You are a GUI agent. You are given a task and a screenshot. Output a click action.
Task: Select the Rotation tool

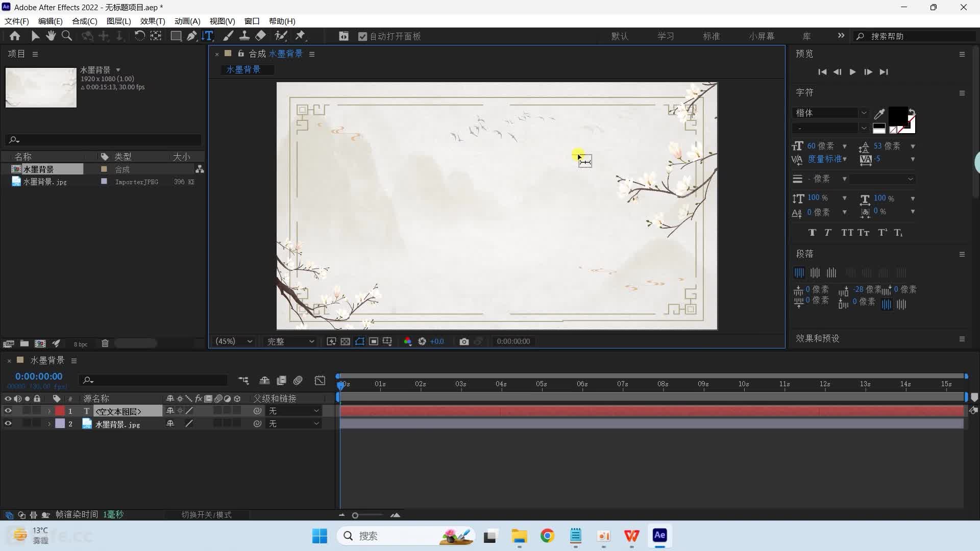(x=139, y=36)
